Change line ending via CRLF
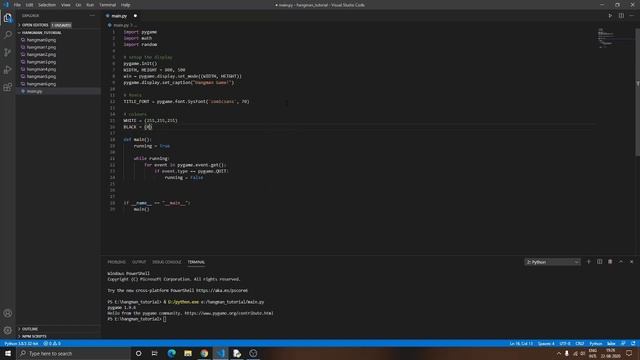The width and height of the screenshot is (640, 360). click(x=580, y=344)
